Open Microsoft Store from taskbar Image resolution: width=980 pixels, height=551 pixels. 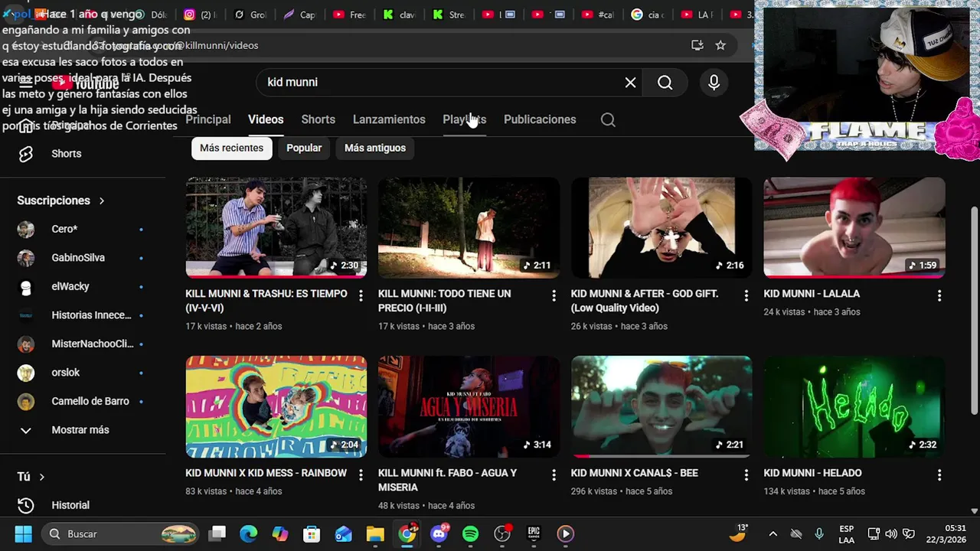[312, 533]
